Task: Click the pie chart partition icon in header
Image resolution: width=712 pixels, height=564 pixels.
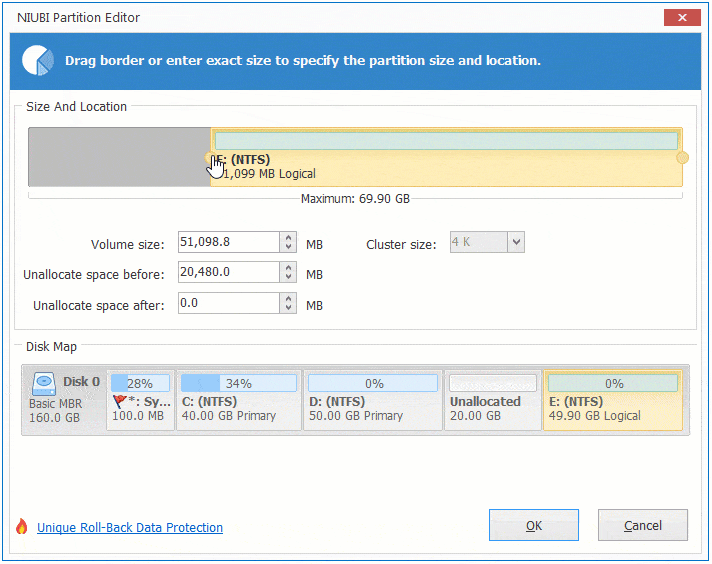Action: [38, 61]
